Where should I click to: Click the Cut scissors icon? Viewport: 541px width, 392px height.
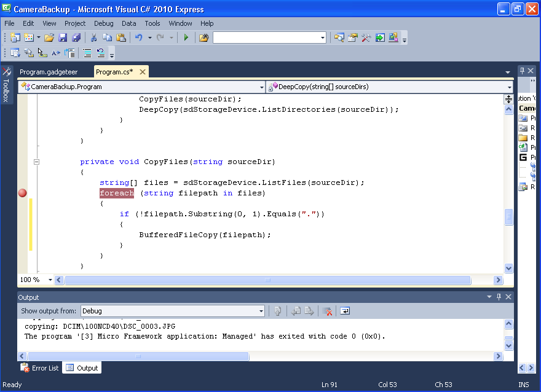(x=93, y=37)
